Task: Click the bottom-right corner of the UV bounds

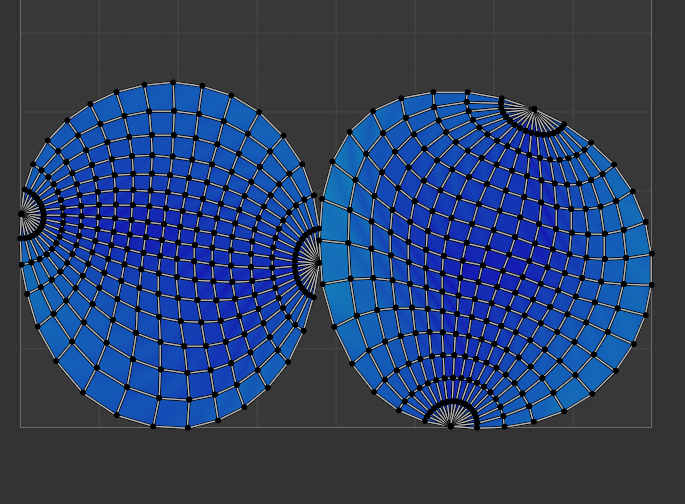Action: (651, 427)
